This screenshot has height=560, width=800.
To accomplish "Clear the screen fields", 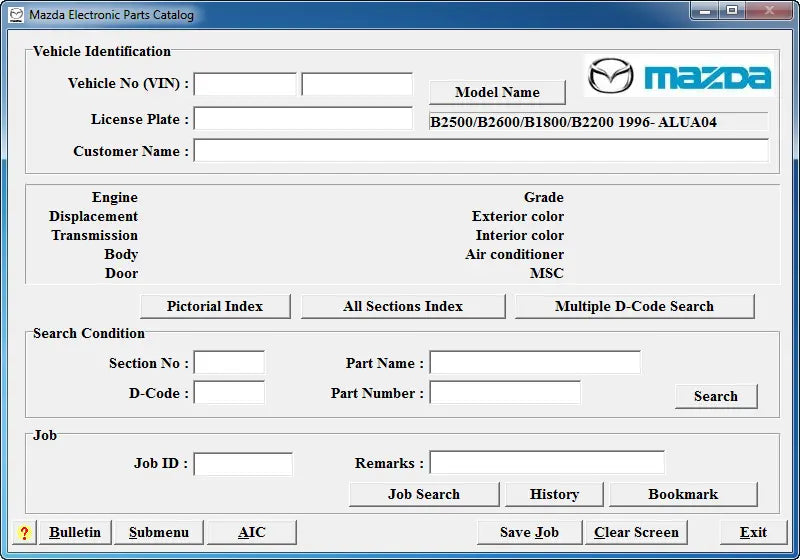I will tap(636, 532).
